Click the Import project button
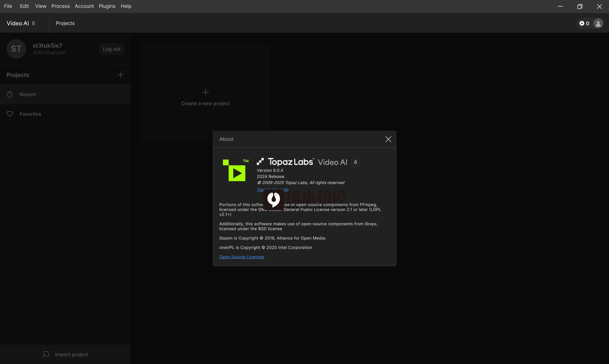 click(65, 354)
